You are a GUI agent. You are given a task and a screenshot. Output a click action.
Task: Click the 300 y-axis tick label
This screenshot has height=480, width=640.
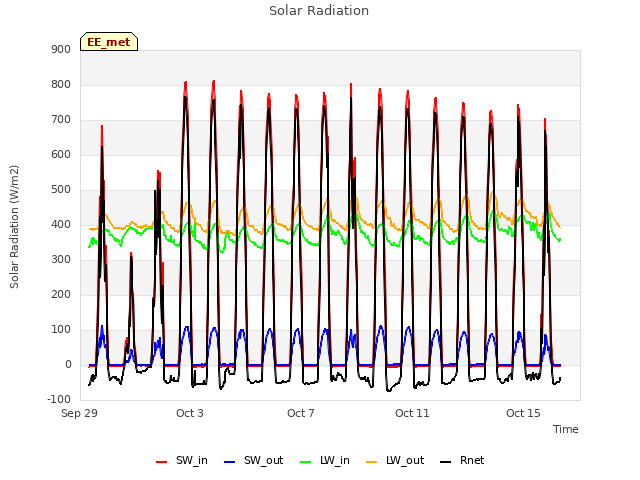[61, 259]
